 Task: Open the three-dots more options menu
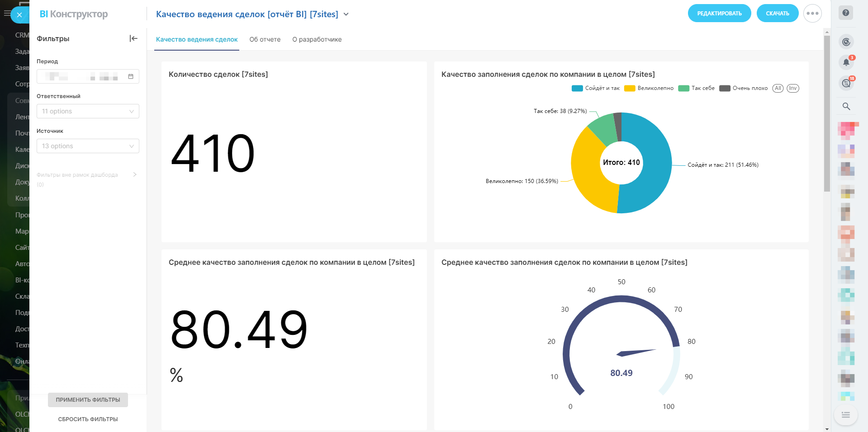[x=812, y=14]
